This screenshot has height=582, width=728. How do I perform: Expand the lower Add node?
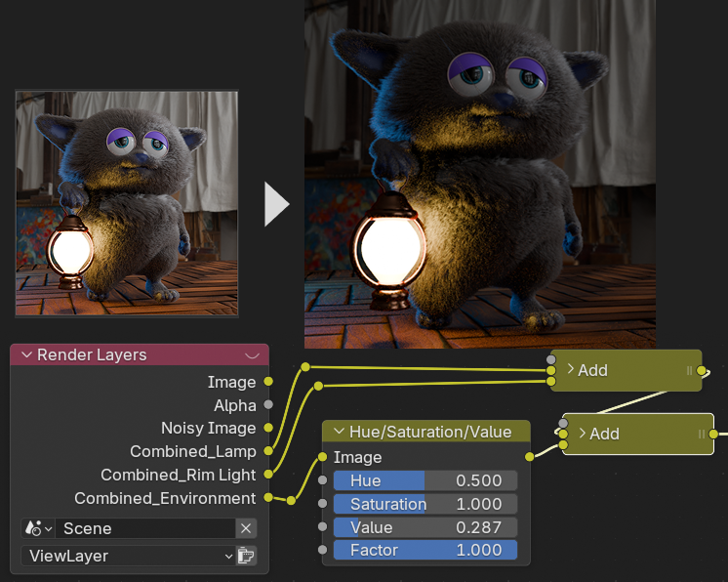click(582, 434)
